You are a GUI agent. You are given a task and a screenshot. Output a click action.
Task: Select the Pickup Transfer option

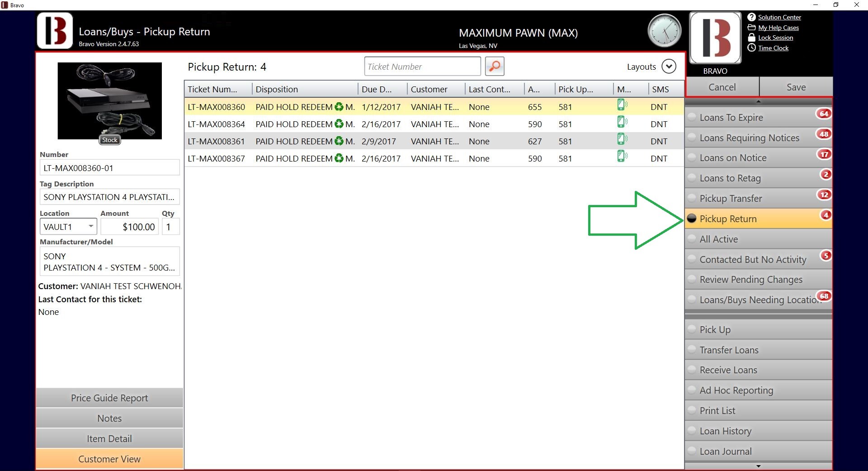click(x=692, y=198)
